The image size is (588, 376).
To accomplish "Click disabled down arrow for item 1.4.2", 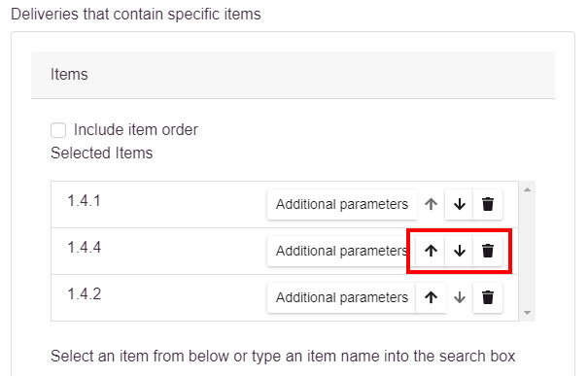I will point(460,297).
